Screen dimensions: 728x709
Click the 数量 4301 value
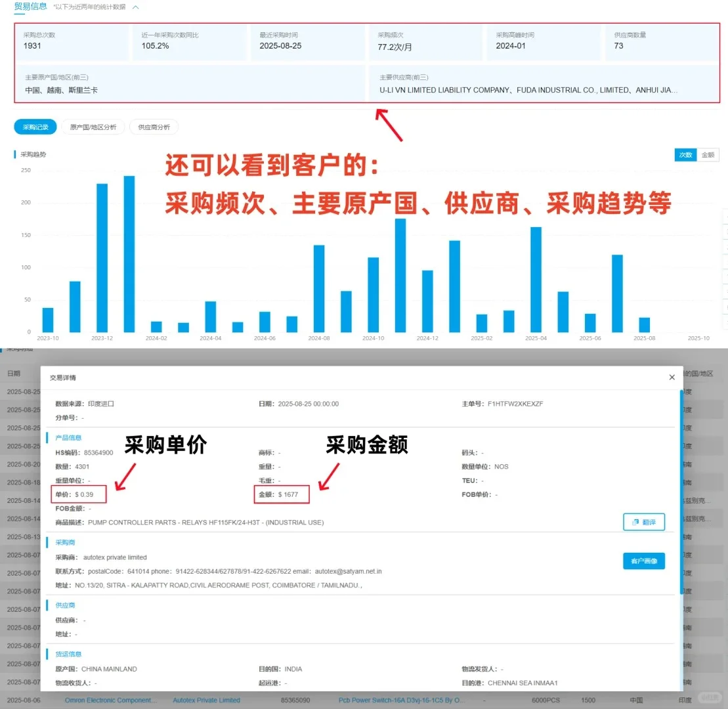click(82, 467)
